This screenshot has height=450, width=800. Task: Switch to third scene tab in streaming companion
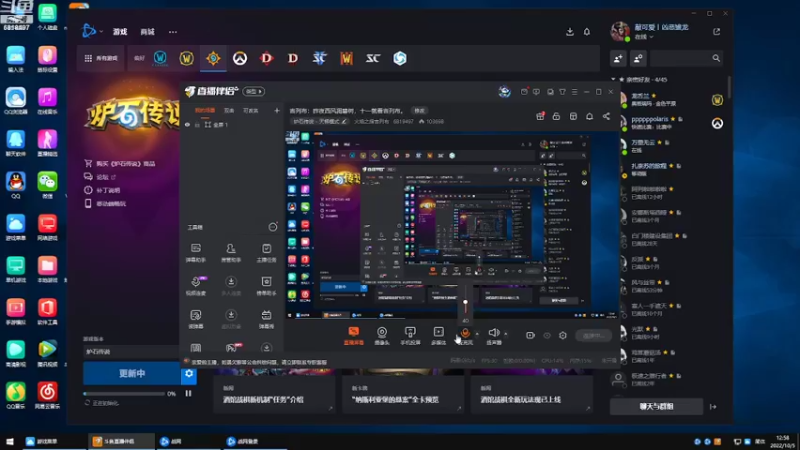click(x=251, y=110)
